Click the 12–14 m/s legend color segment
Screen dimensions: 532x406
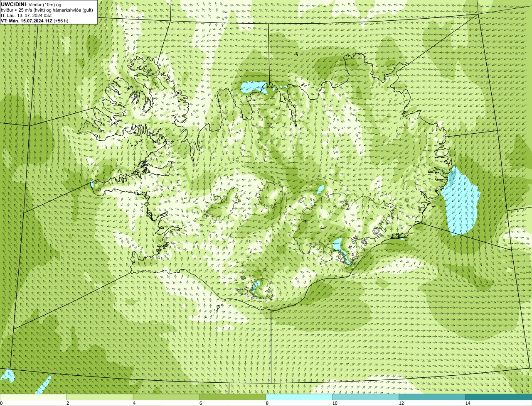pos(432,397)
